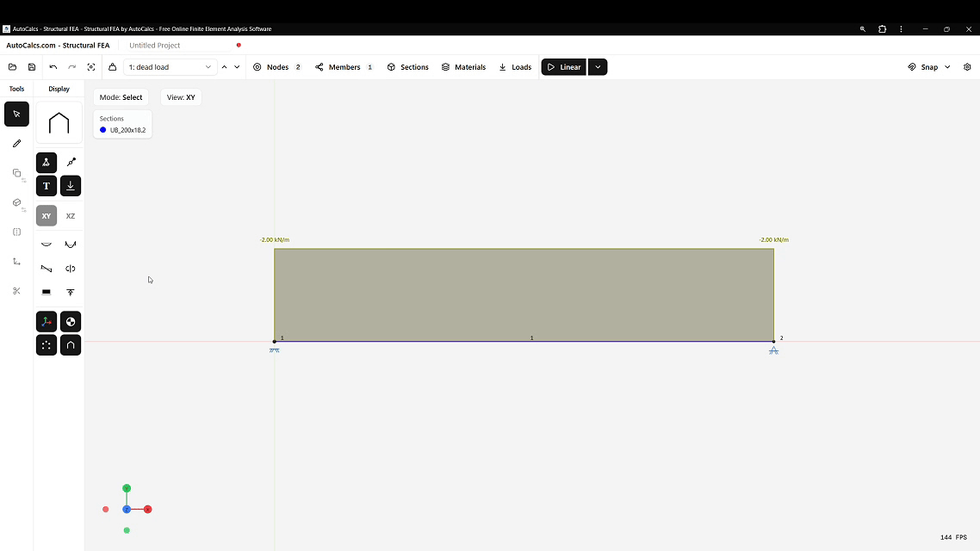Select the Tools tab
The width and height of the screenshot is (980, 551).
pyautogui.click(x=16, y=89)
